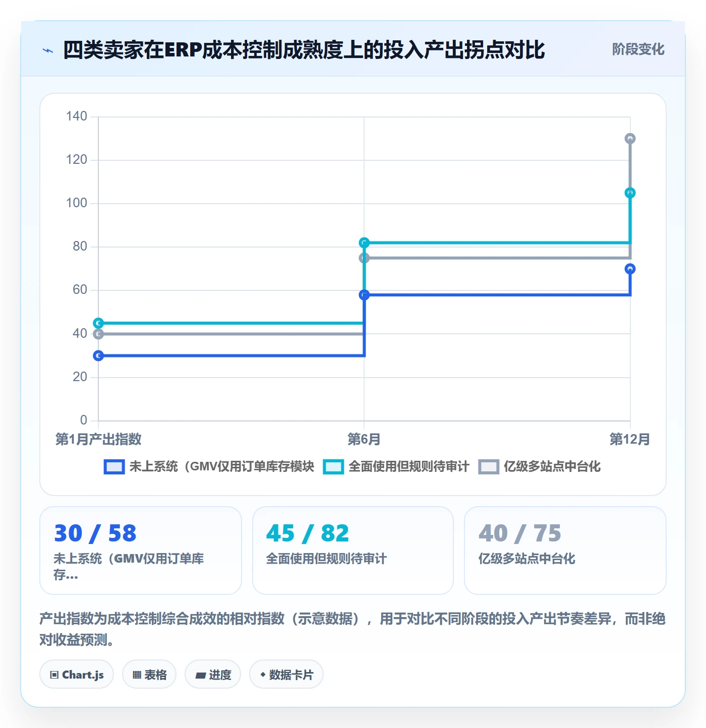Click the 全面使用但规则待审计 label in the data card
Viewport: 706px width, 728px height.
(326, 559)
